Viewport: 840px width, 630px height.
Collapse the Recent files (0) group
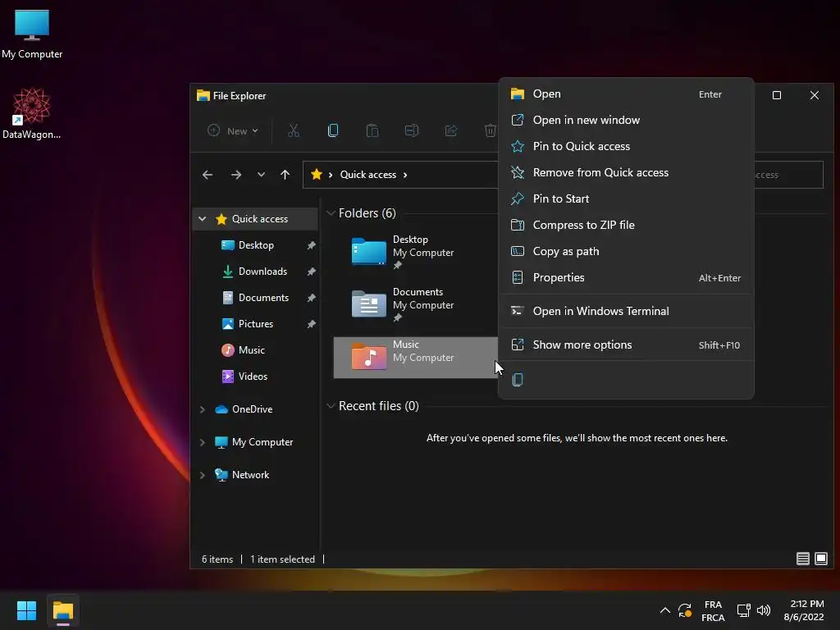pos(331,406)
